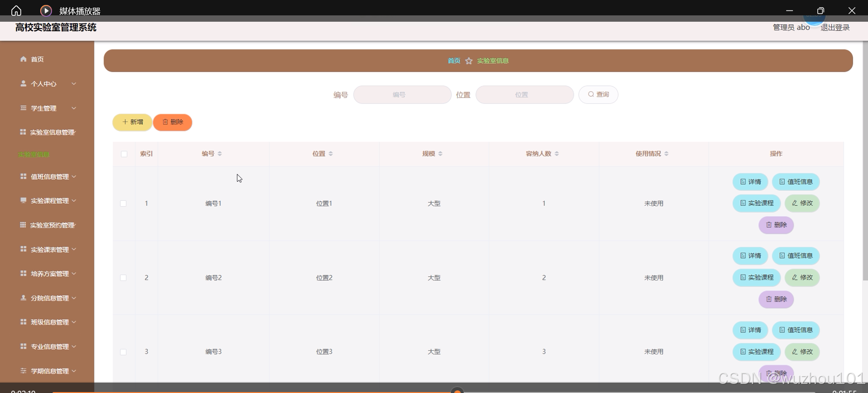The image size is (868, 393).
Task: Click the 新增 add button
Action: (x=132, y=122)
